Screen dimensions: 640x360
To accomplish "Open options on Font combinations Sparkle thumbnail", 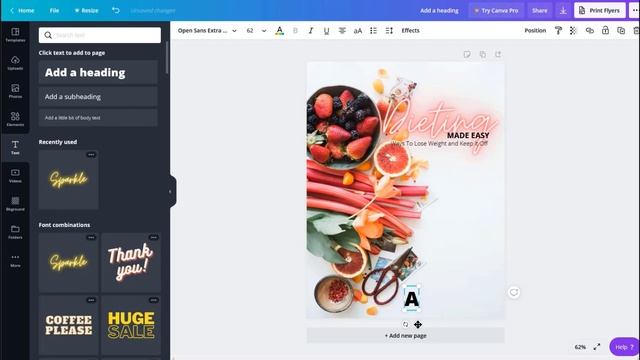I will click(x=91, y=238).
